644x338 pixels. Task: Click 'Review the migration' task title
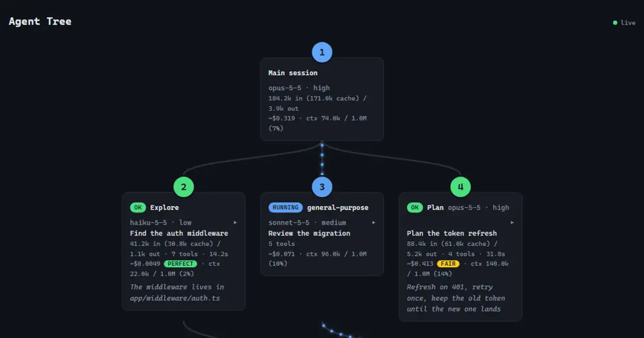[309, 233]
